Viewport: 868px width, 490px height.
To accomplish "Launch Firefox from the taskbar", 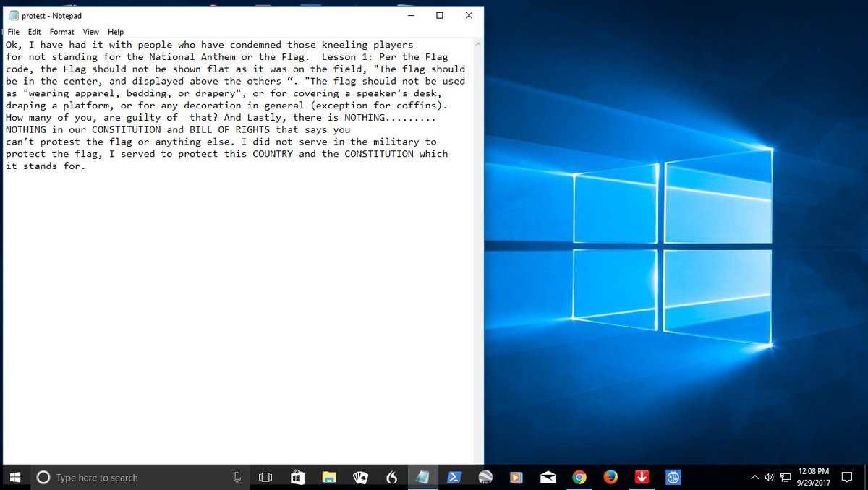I will tap(610, 477).
